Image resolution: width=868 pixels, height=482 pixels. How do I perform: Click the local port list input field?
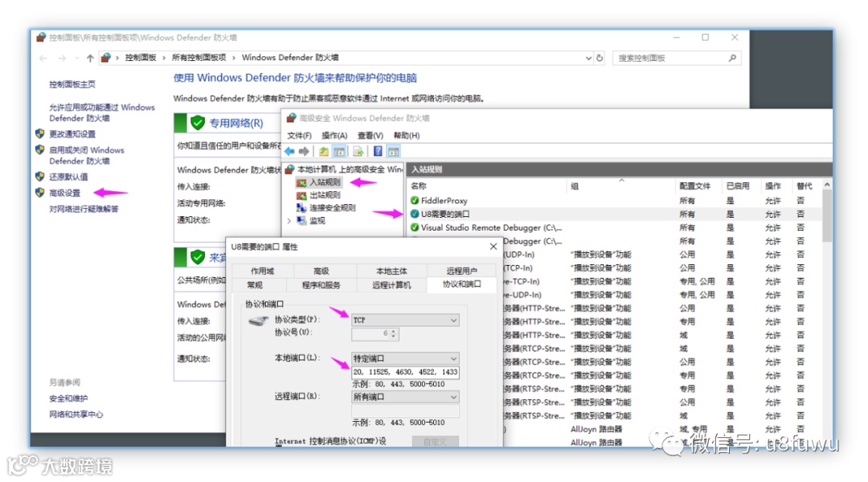[x=405, y=373]
